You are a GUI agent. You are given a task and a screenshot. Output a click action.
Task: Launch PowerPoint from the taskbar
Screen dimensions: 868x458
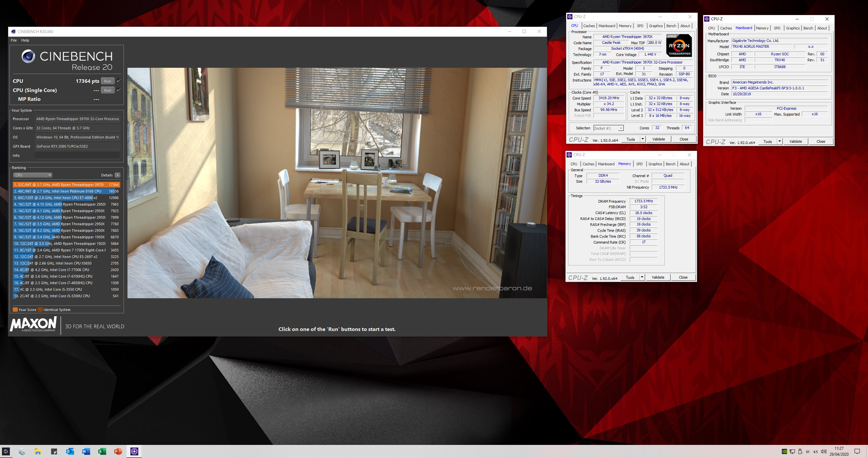(118, 451)
